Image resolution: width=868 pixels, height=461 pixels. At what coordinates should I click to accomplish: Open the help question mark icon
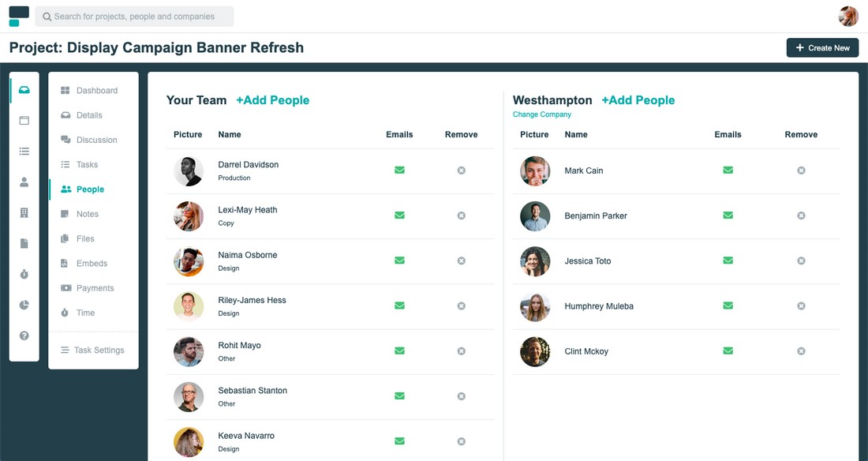[24, 335]
